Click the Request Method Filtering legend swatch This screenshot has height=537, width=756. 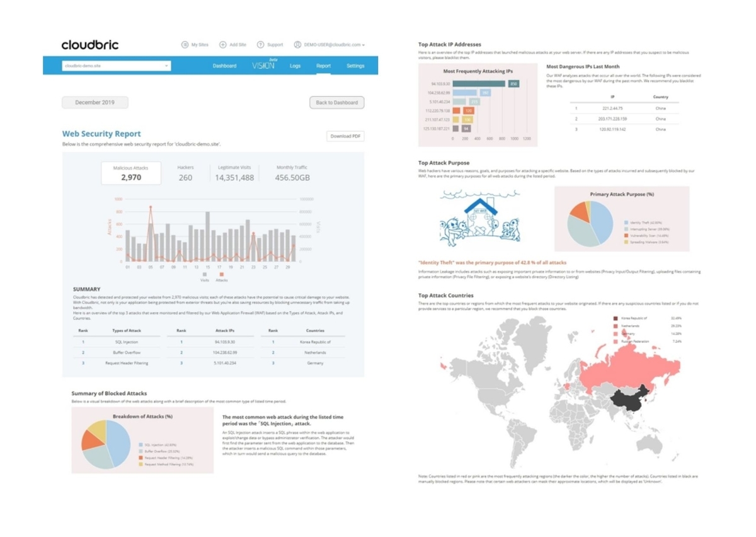pos(140,464)
